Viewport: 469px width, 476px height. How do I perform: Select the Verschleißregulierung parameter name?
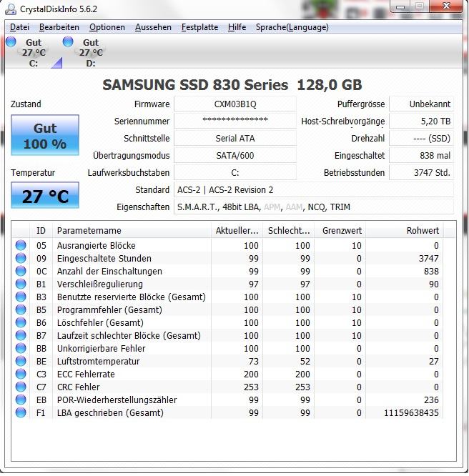coord(100,284)
